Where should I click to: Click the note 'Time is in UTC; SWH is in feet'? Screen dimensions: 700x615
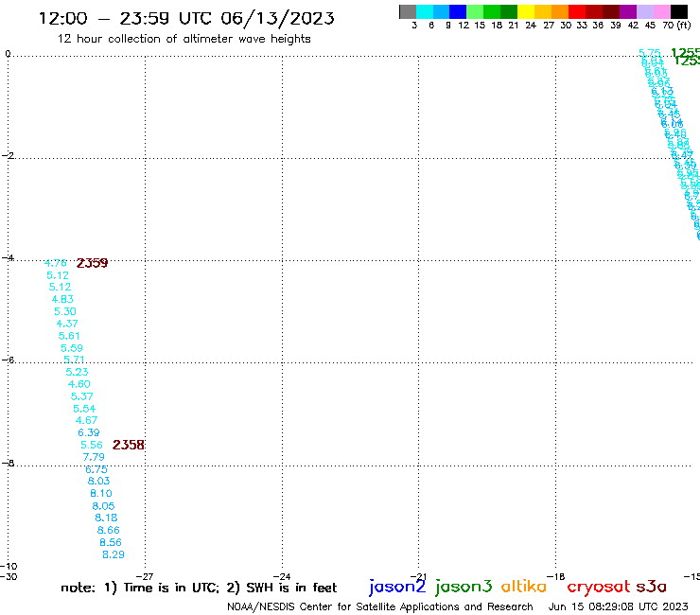tap(199, 588)
